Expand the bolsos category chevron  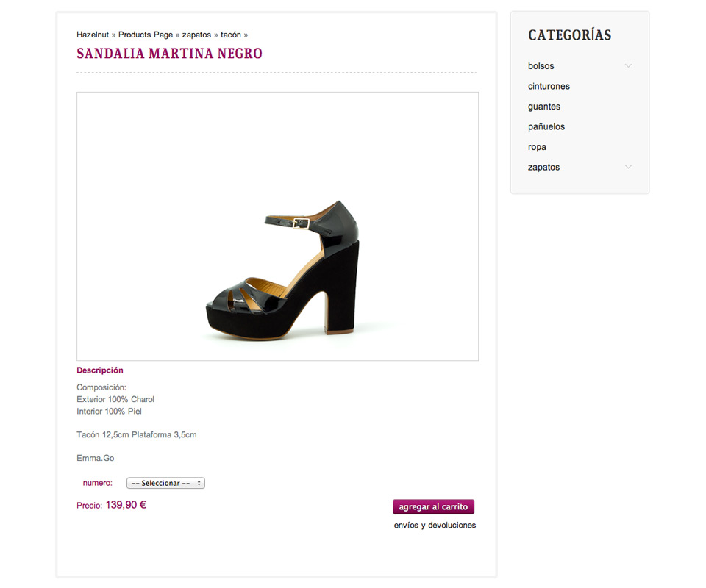628,65
